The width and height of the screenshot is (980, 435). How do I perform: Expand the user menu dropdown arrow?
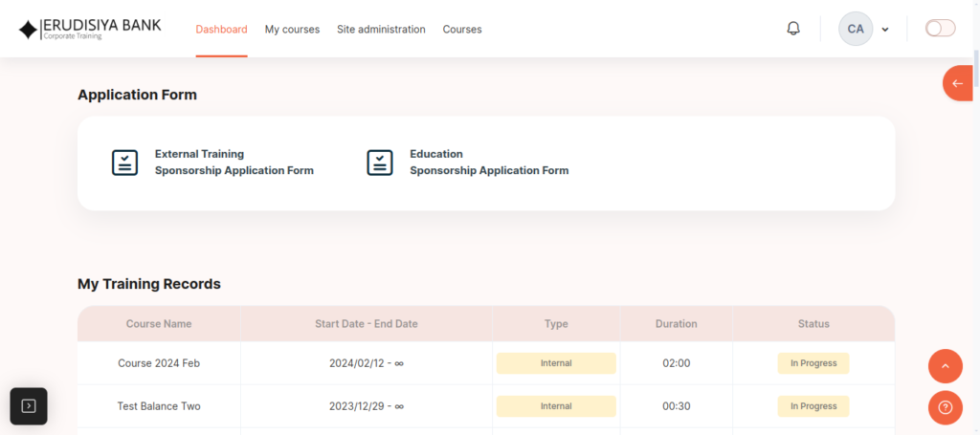point(885,30)
